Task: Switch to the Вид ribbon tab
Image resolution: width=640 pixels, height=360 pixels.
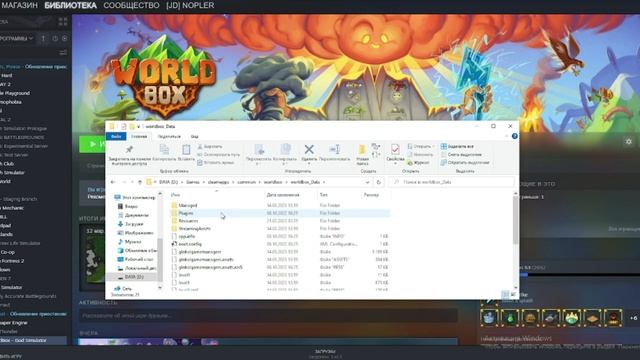Action: pyautogui.click(x=195, y=136)
